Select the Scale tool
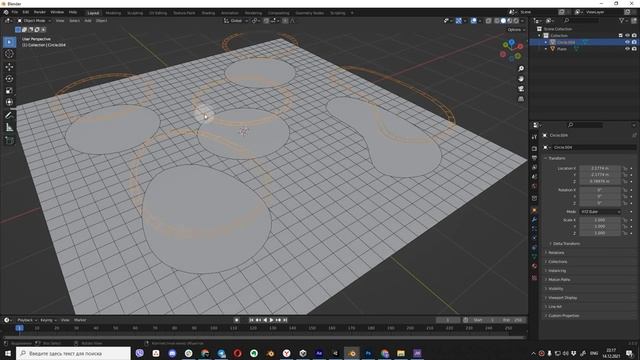 9,90
